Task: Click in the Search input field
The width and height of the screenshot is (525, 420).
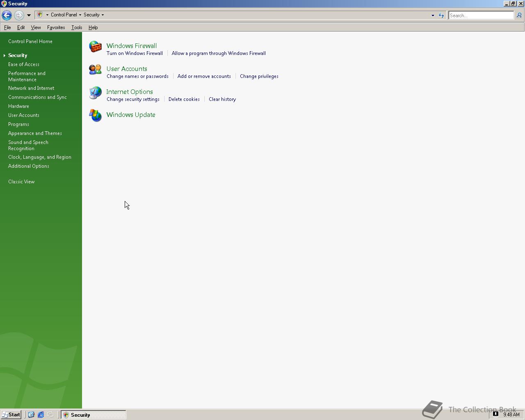Action: click(481, 15)
